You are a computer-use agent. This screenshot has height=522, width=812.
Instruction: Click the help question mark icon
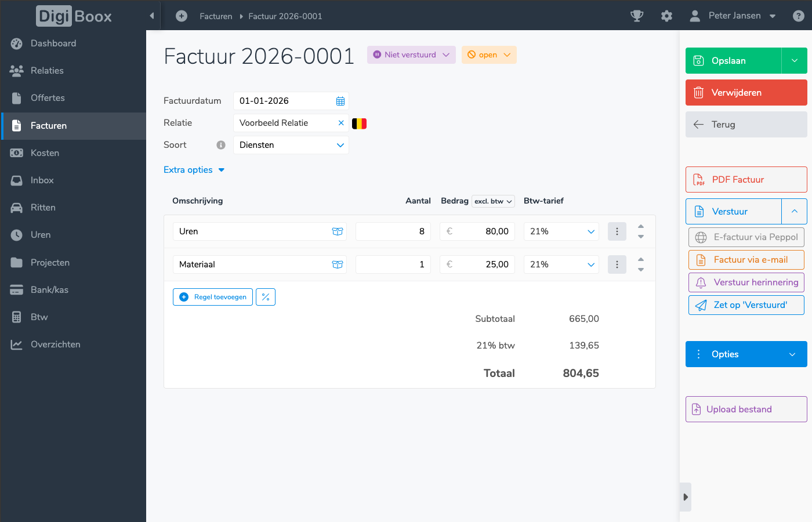click(799, 16)
